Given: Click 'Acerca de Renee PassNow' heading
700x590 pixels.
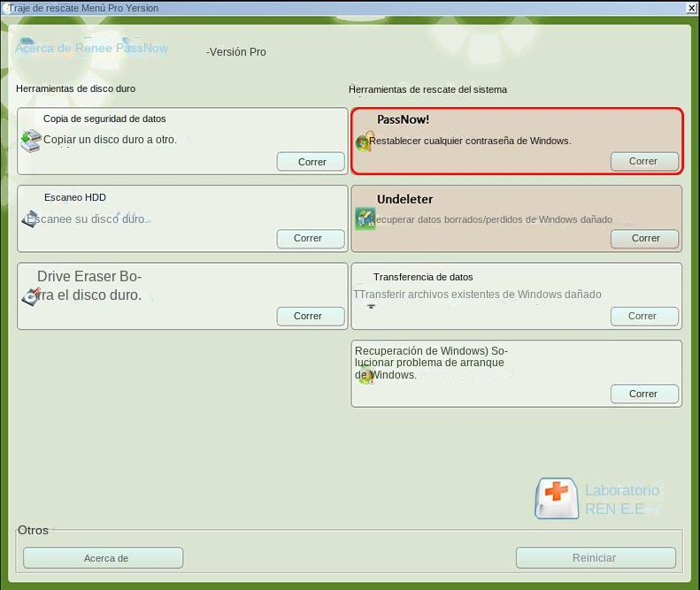Looking at the screenshot, I should (x=92, y=48).
